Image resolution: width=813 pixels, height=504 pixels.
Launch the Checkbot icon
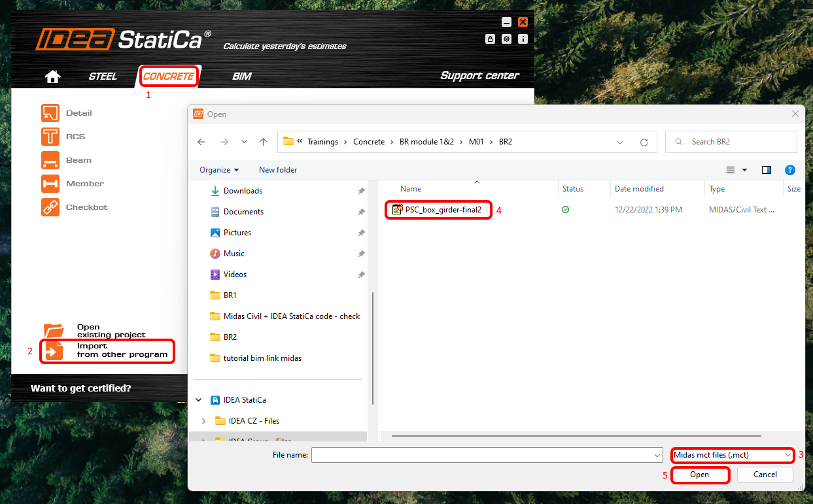point(50,207)
